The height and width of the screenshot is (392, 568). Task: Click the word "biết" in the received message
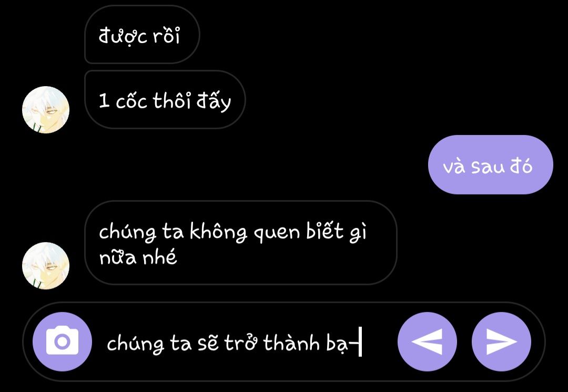(x=324, y=231)
